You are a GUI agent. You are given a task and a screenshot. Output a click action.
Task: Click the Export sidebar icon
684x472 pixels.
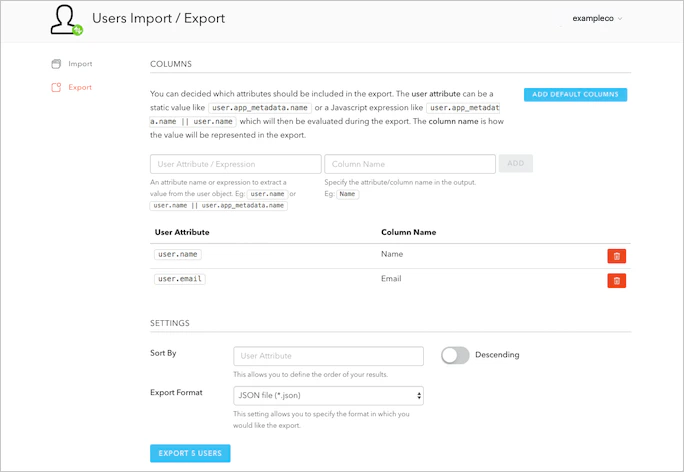coord(56,87)
